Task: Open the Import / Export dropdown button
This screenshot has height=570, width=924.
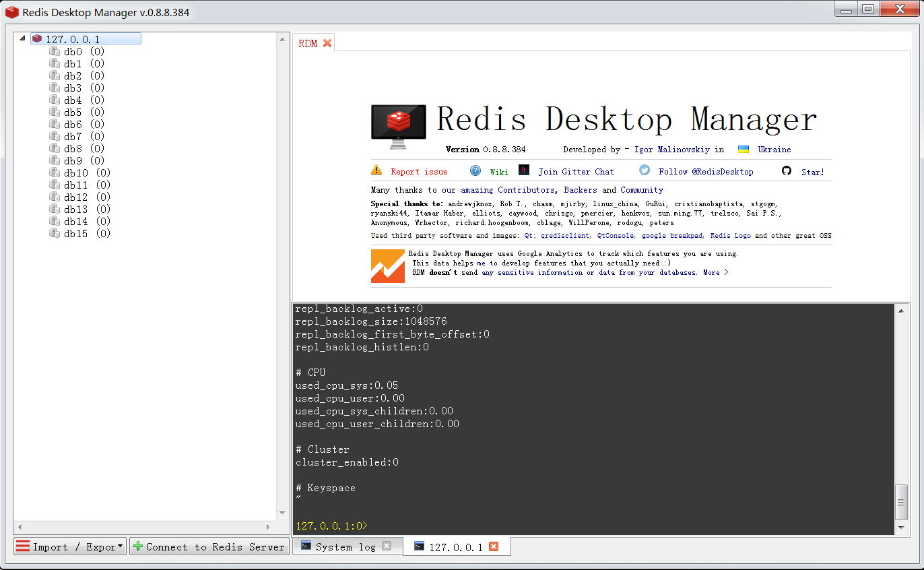Action: tap(70, 546)
